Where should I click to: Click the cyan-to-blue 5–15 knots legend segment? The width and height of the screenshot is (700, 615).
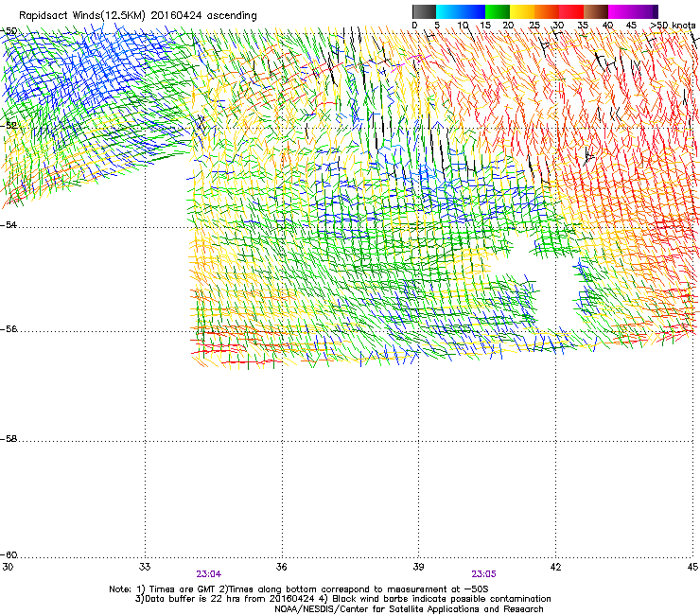(461, 11)
